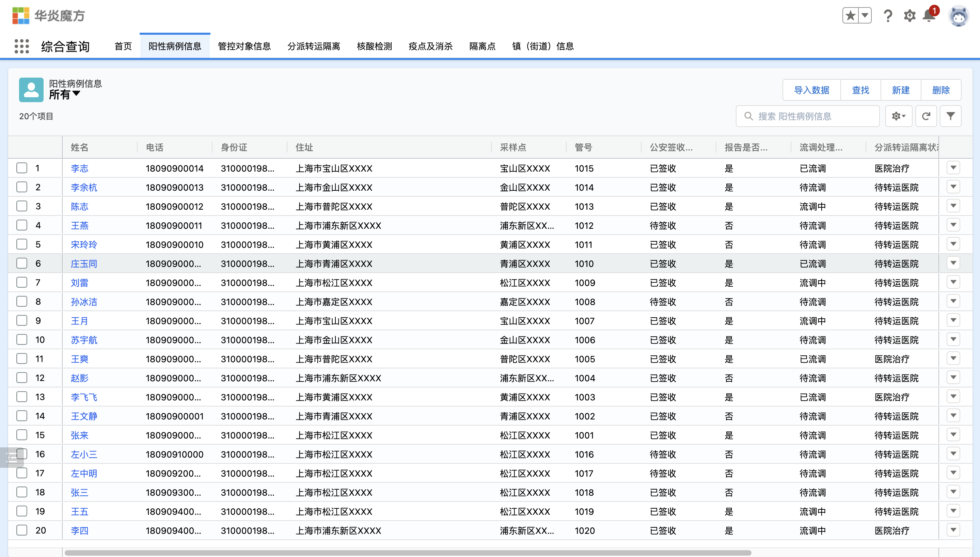The image size is (980, 557).
Task: Open list view settings gear
Action: tap(899, 116)
